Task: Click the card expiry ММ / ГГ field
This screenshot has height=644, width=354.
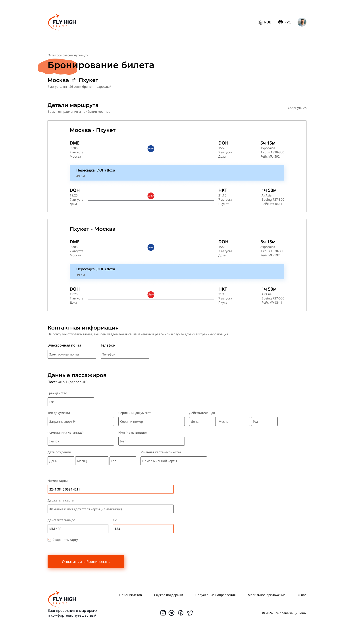Action: (x=78, y=529)
